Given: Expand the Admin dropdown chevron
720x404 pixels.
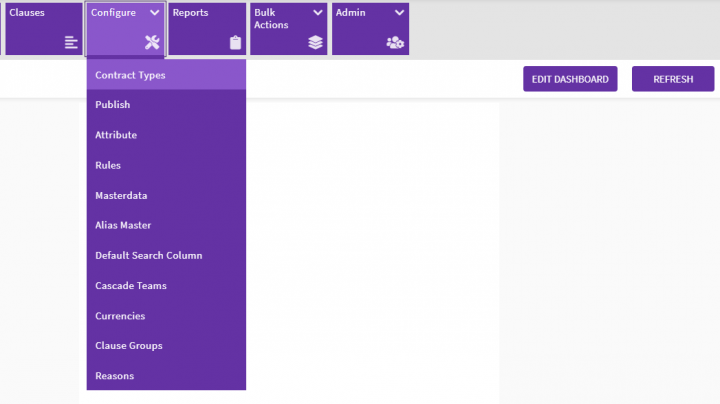Looking at the screenshot, I should click(x=399, y=13).
